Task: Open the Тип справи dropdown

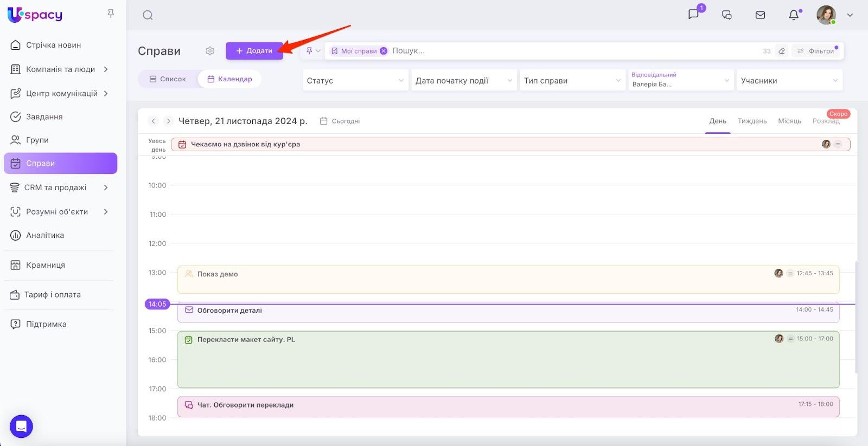Action: pyautogui.click(x=572, y=81)
